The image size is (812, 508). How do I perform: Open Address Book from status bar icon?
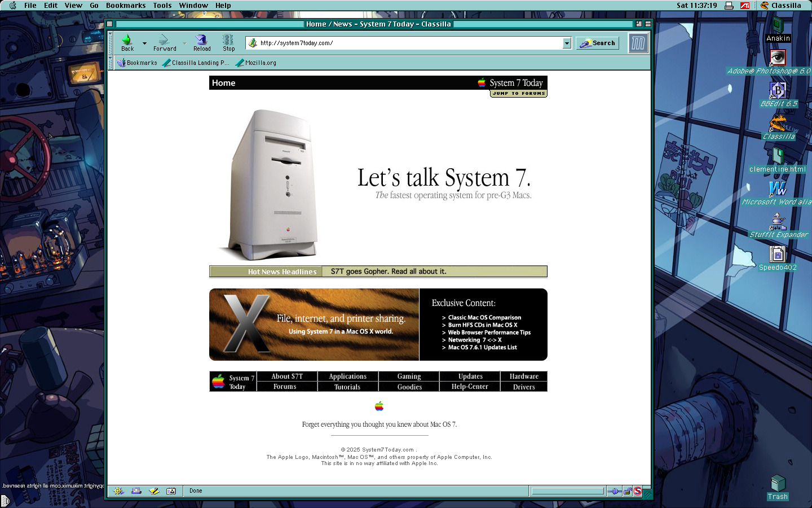coord(171,491)
